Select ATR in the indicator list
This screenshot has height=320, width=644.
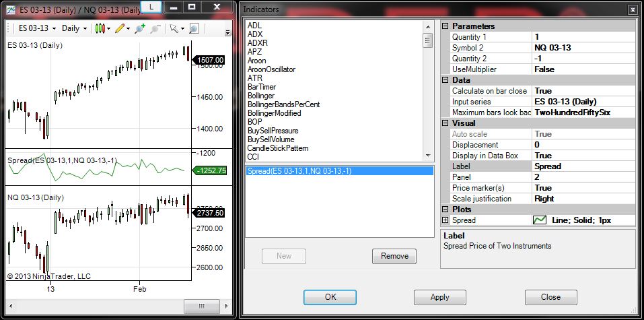pyautogui.click(x=255, y=78)
